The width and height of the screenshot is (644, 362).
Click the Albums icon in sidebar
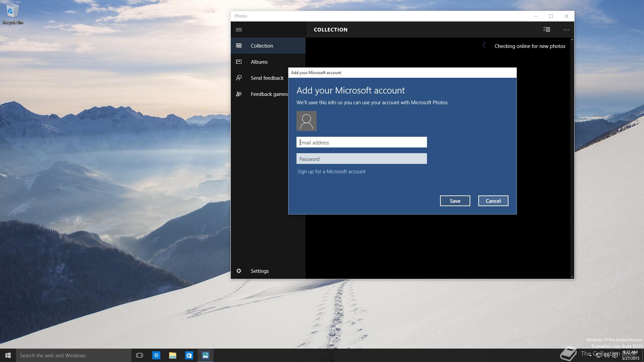tap(239, 62)
